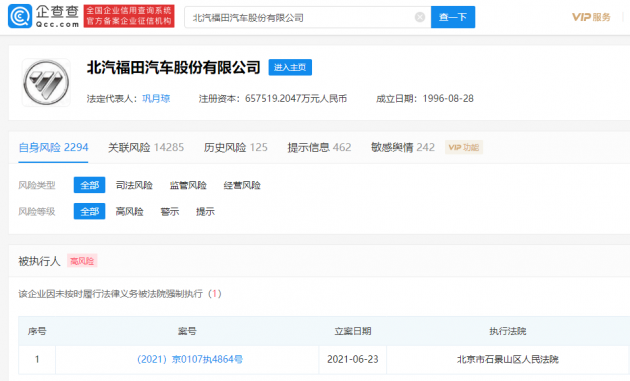Click the 执行法院 column header
The height and width of the screenshot is (381, 630).
click(x=507, y=331)
